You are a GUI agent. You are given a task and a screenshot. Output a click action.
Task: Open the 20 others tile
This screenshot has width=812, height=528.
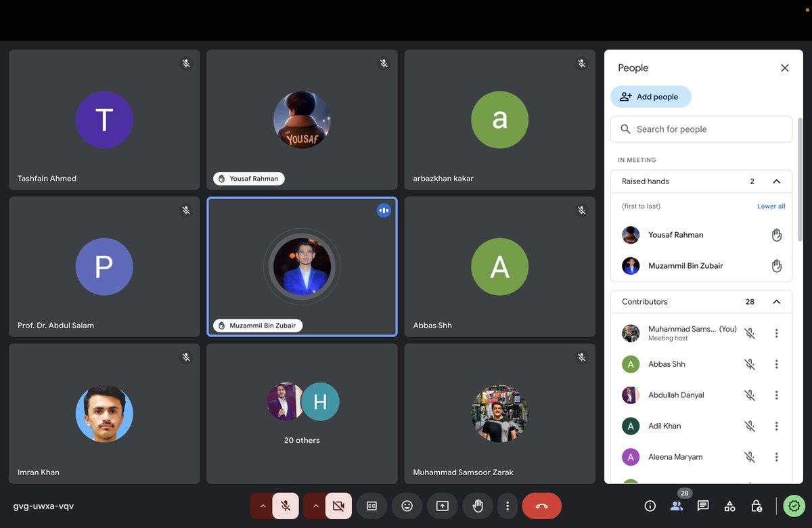302,414
